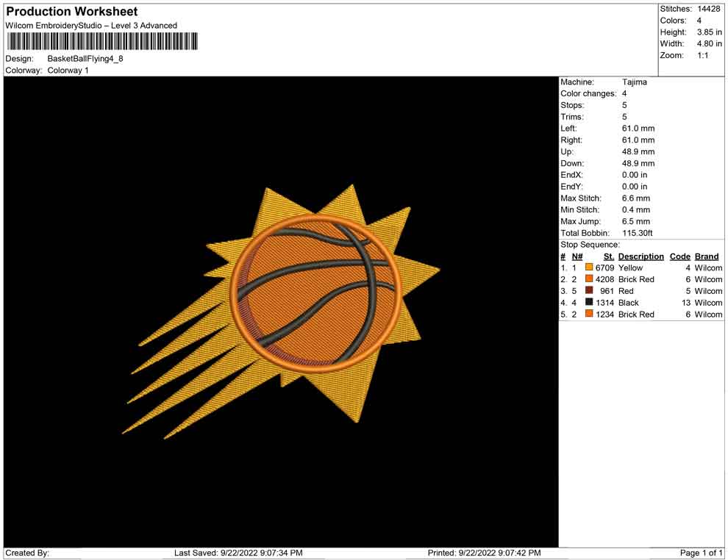The height and width of the screenshot is (560, 728).
Task: Click the 'EndX:' label
Action: click(x=571, y=175)
